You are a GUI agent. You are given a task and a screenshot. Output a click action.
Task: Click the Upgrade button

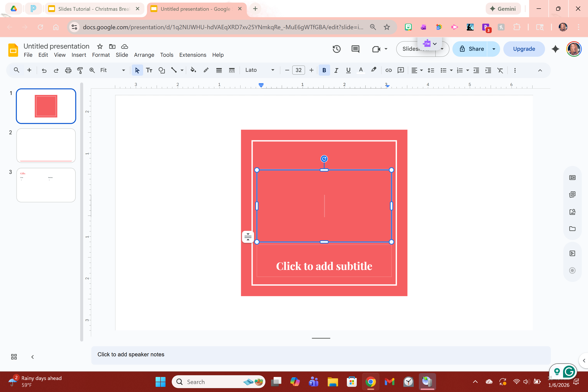(x=524, y=49)
